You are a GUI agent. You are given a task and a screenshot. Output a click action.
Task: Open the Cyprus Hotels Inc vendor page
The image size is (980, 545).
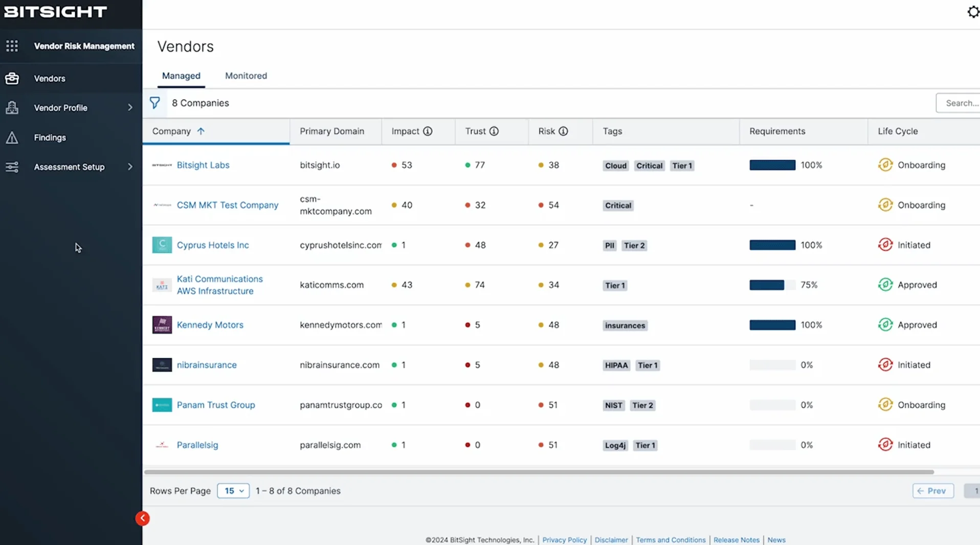pyautogui.click(x=212, y=245)
